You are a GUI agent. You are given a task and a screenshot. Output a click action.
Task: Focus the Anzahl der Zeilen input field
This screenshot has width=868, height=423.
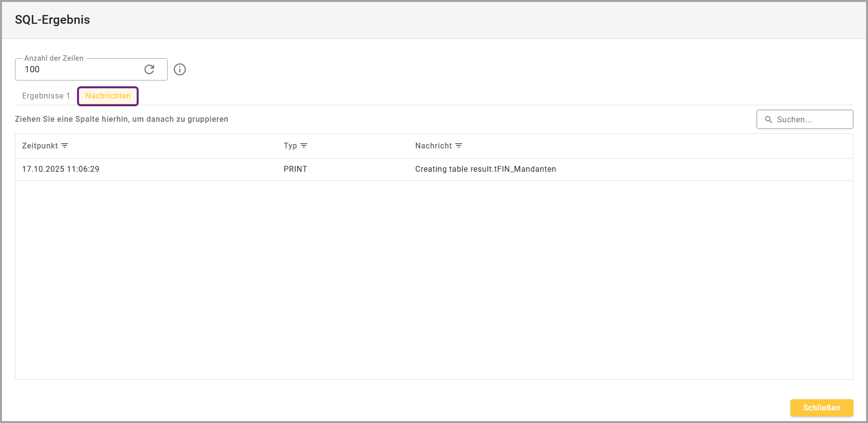80,69
